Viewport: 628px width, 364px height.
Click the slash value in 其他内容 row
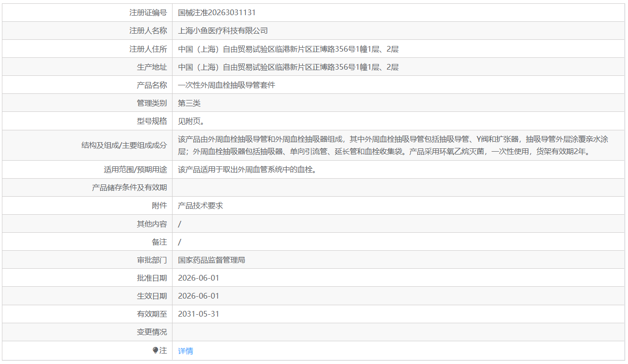(180, 224)
